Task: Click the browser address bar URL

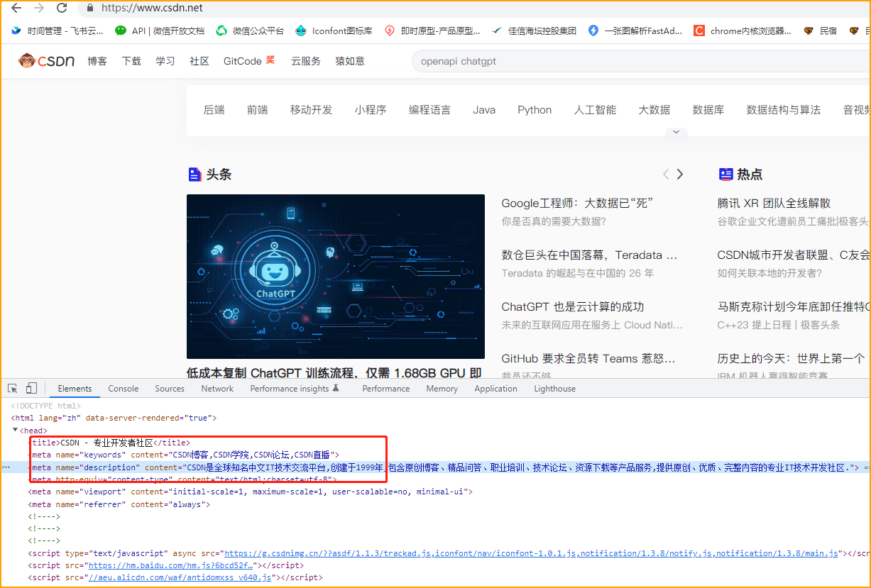Action: [152, 8]
